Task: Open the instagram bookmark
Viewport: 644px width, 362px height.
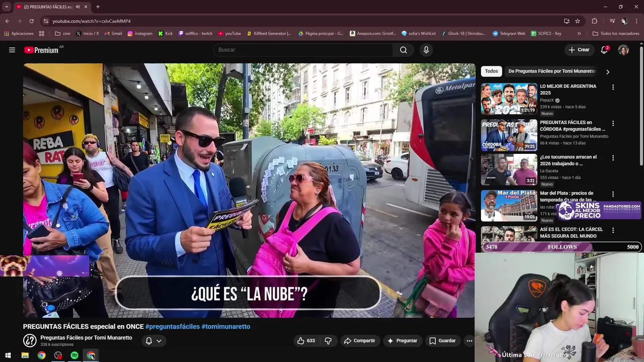Action: [x=140, y=34]
